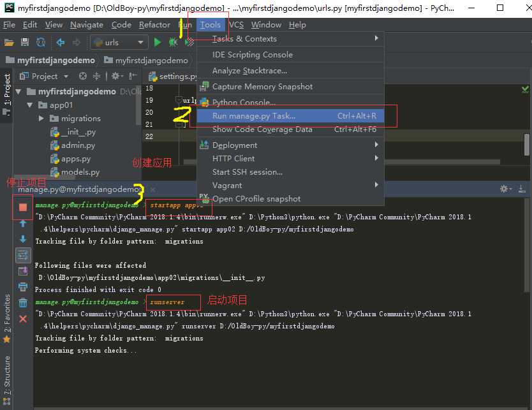
Task: Toggle soft-wrap in the console sidebar
Action: coord(23,255)
